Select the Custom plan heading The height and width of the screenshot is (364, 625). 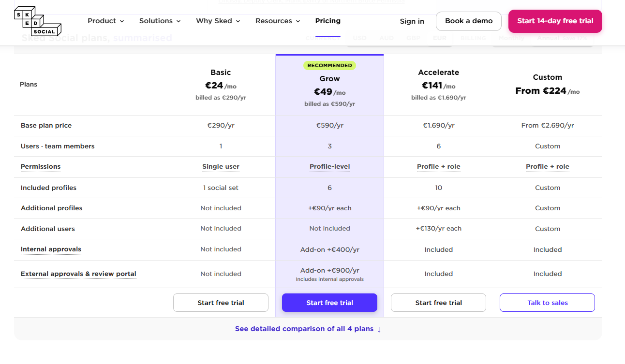(x=547, y=77)
